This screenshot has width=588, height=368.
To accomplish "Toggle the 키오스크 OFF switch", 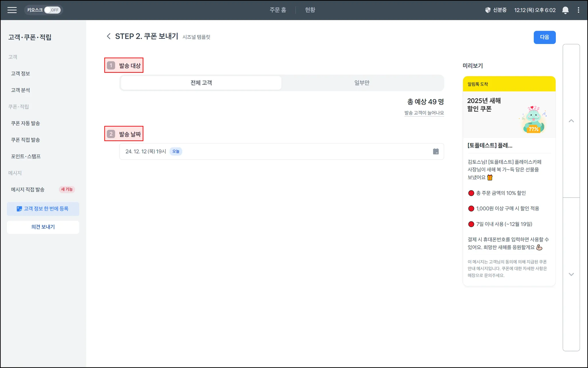I will coord(52,10).
